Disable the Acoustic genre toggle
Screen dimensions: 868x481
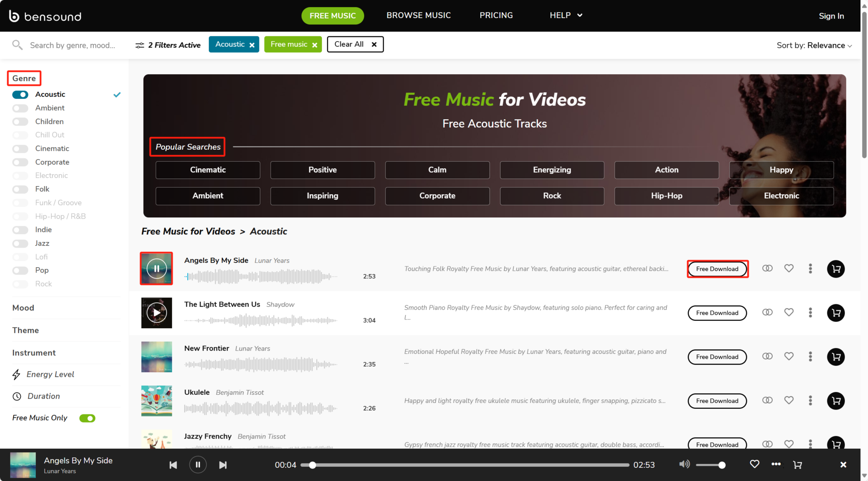[x=20, y=95]
